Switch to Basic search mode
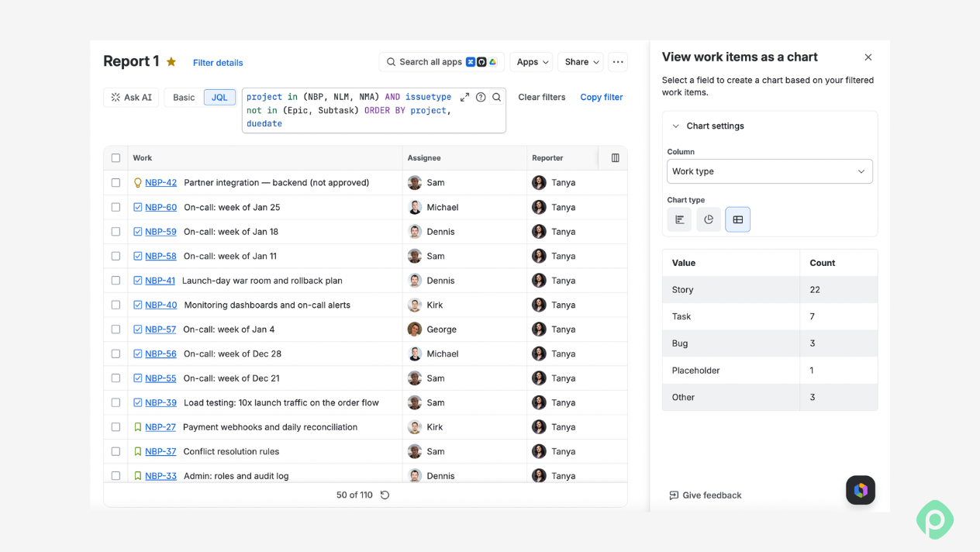The height and width of the screenshot is (552, 980). coord(184,97)
